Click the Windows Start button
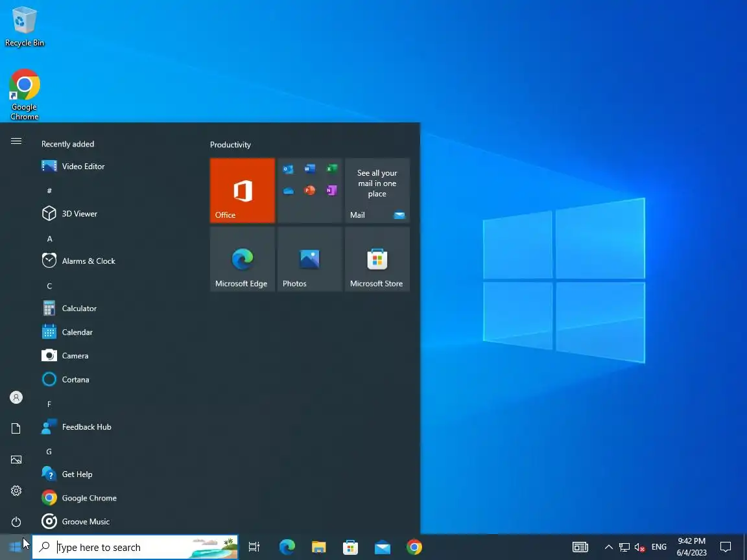Image resolution: width=747 pixels, height=560 pixels. point(16,547)
